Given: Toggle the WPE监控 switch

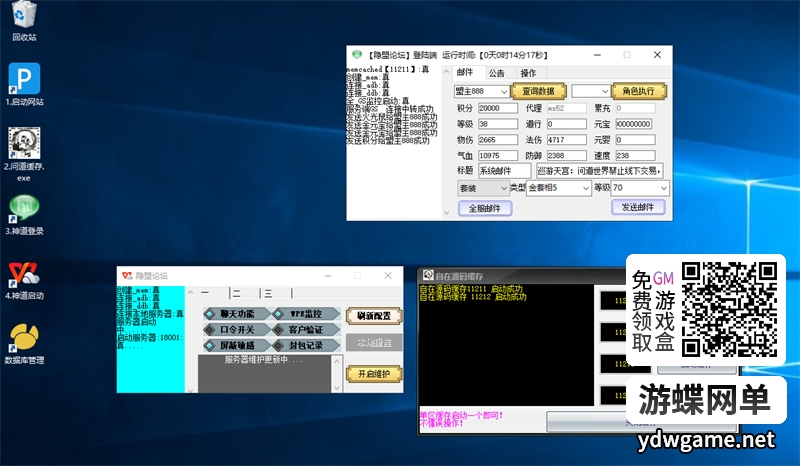Looking at the screenshot, I should [x=306, y=313].
